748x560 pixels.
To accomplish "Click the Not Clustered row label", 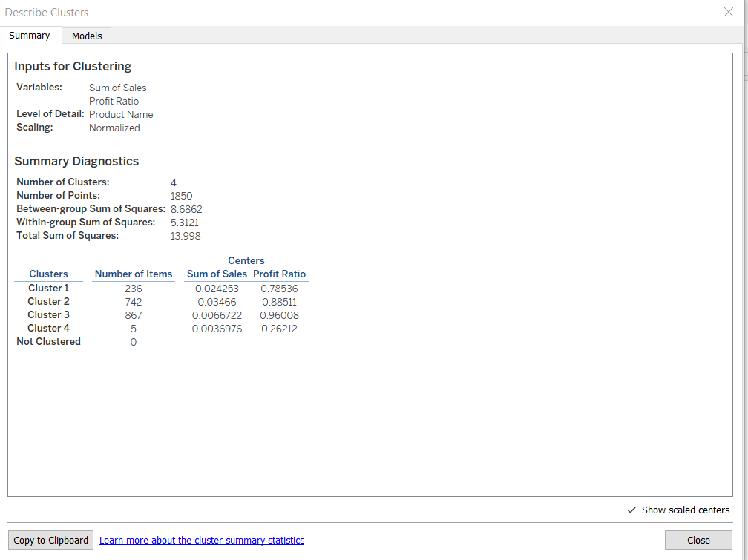I will pos(48,341).
